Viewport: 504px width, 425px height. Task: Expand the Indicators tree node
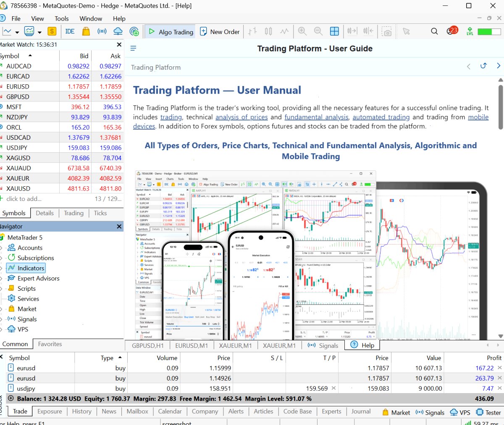(x=1, y=268)
